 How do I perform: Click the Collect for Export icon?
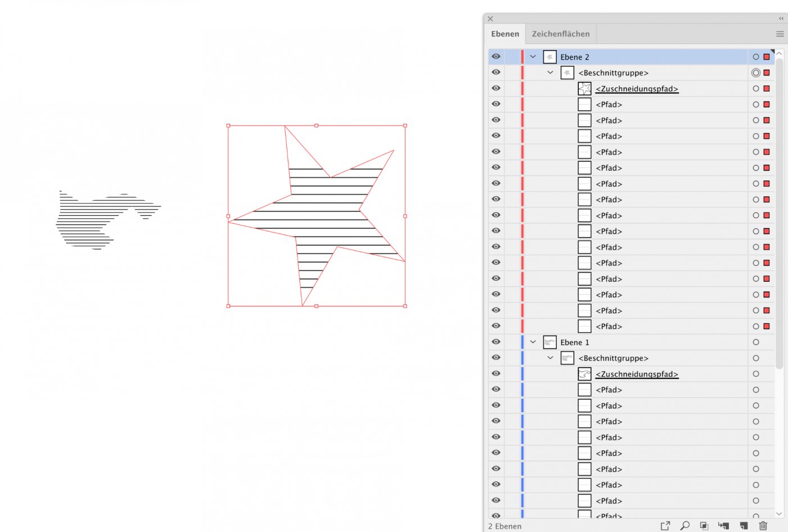click(x=665, y=526)
